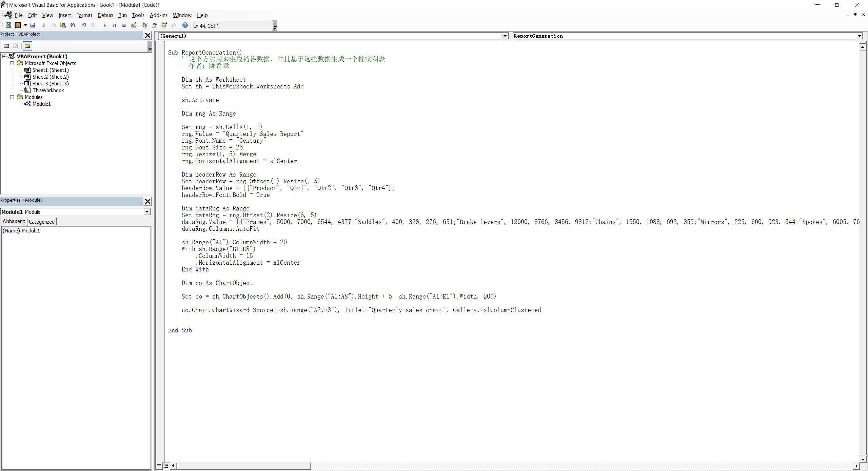
Task: Click the Undo arrow icon
Action: 84,25
